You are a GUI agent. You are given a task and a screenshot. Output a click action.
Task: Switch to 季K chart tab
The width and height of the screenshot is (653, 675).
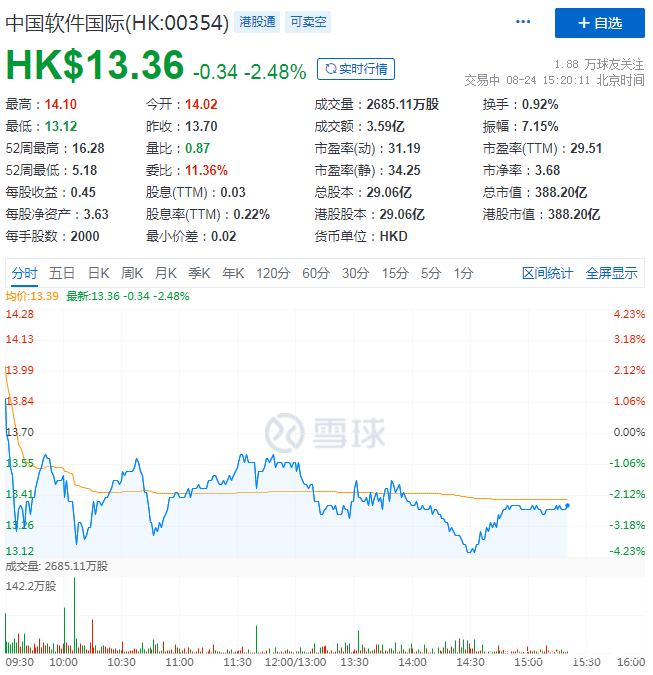point(199,273)
